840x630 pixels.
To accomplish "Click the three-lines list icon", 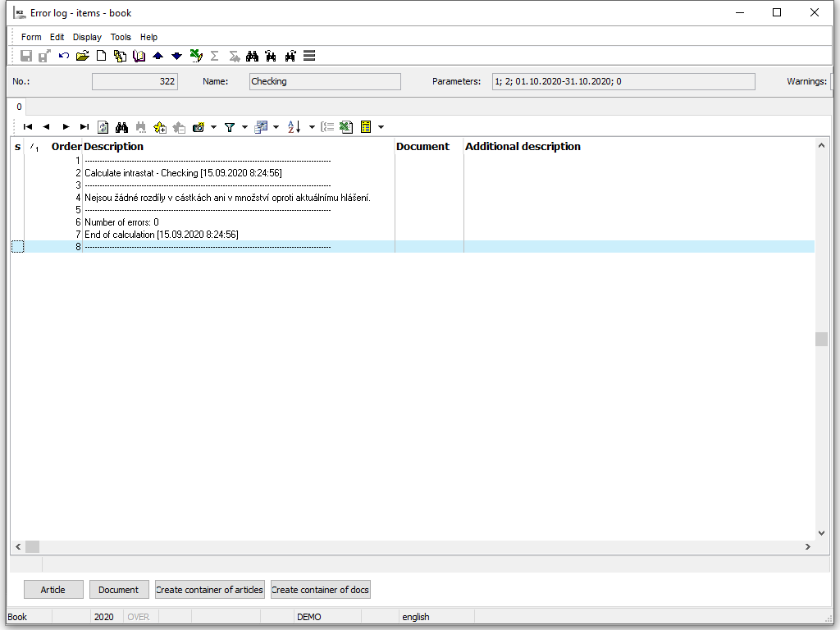I will pyautogui.click(x=309, y=56).
